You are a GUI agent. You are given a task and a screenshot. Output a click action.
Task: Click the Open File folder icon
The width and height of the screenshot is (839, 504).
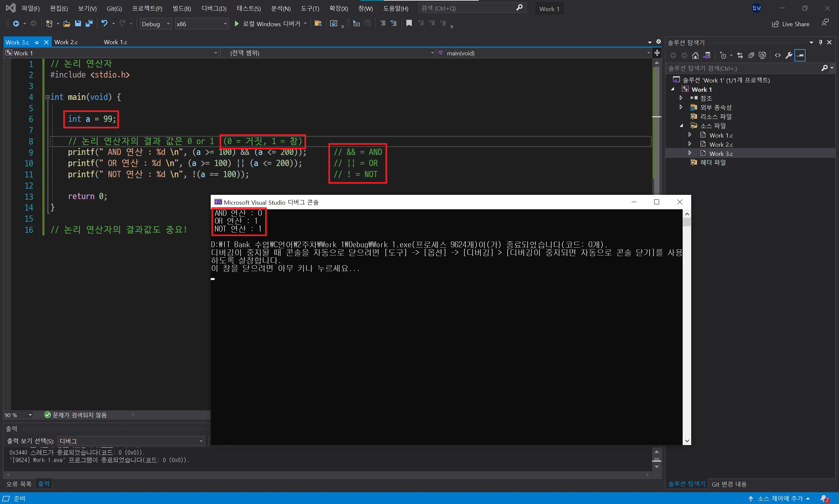[x=67, y=24]
